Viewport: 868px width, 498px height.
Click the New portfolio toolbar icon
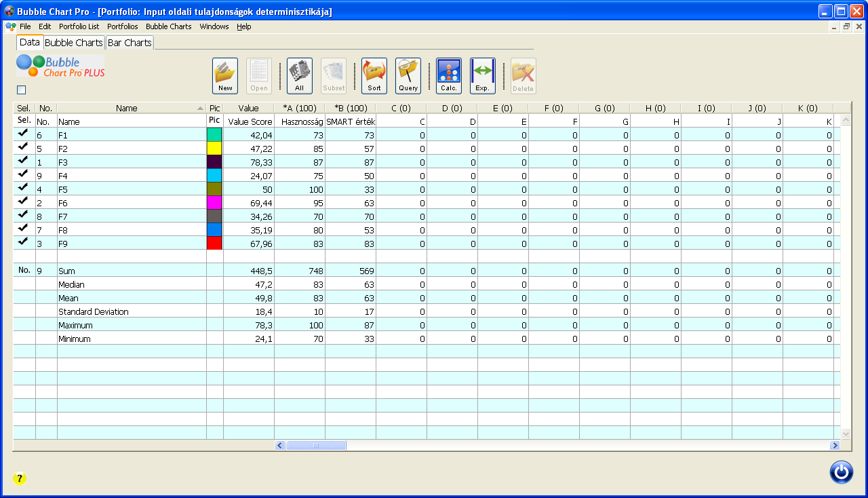[225, 75]
